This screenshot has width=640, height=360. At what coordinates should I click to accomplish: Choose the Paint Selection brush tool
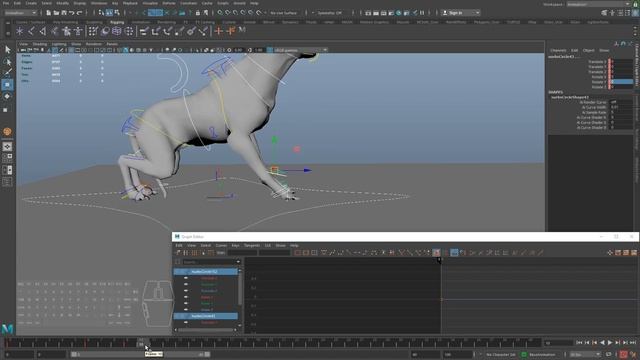(7, 73)
